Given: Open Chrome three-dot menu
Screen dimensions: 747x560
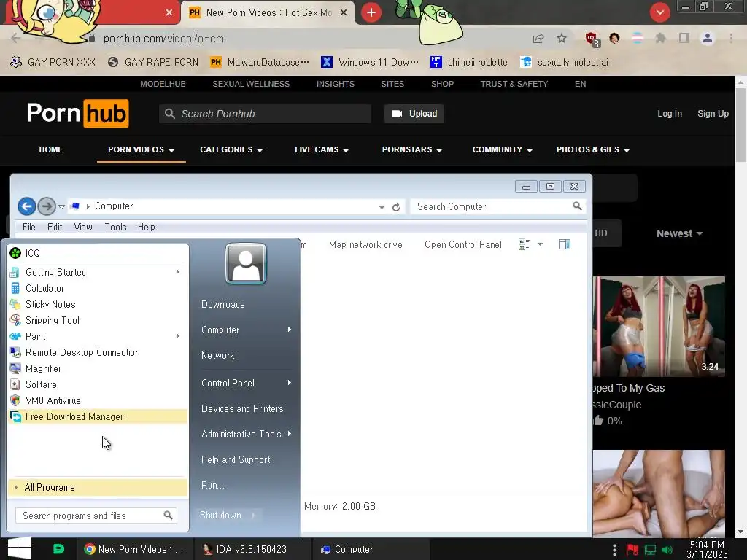Looking at the screenshot, I should click(x=731, y=38).
